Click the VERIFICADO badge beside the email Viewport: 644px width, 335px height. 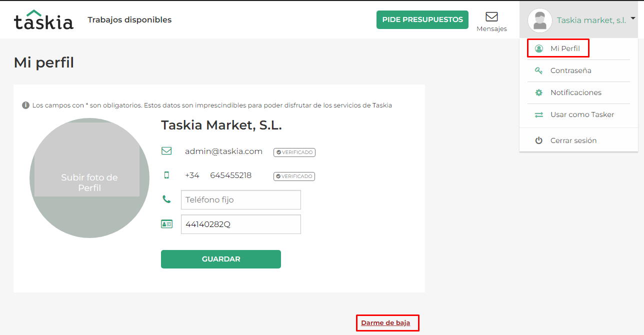(294, 152)
